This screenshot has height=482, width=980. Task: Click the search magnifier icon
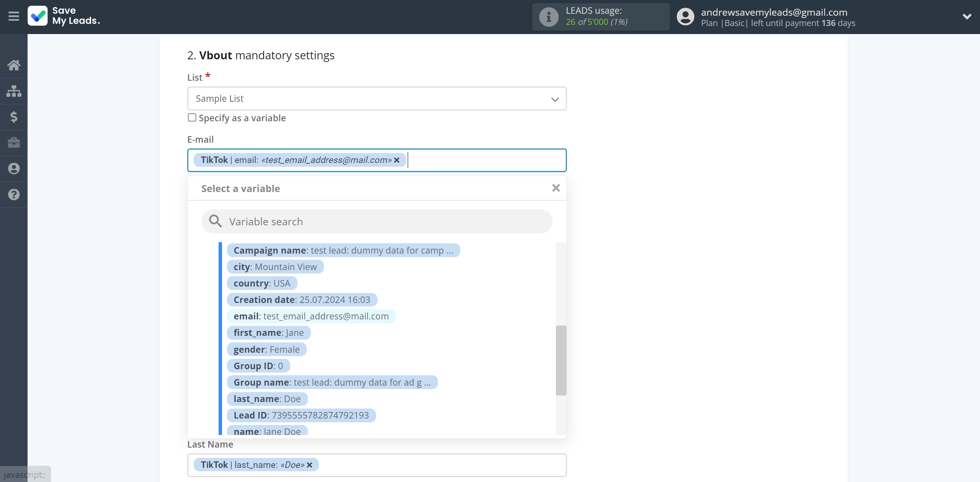pos(215,221)
